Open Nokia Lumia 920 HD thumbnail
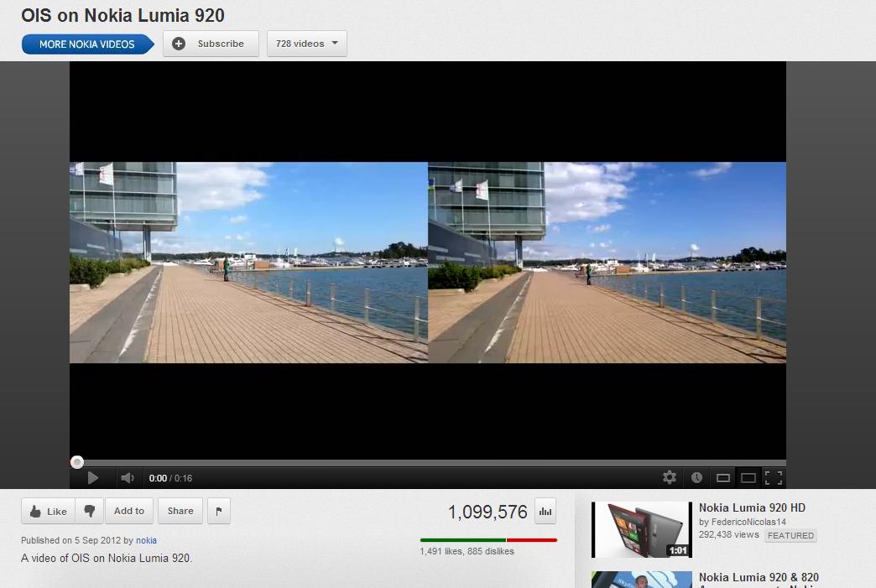876x588 pixels. tap(642, 529)
